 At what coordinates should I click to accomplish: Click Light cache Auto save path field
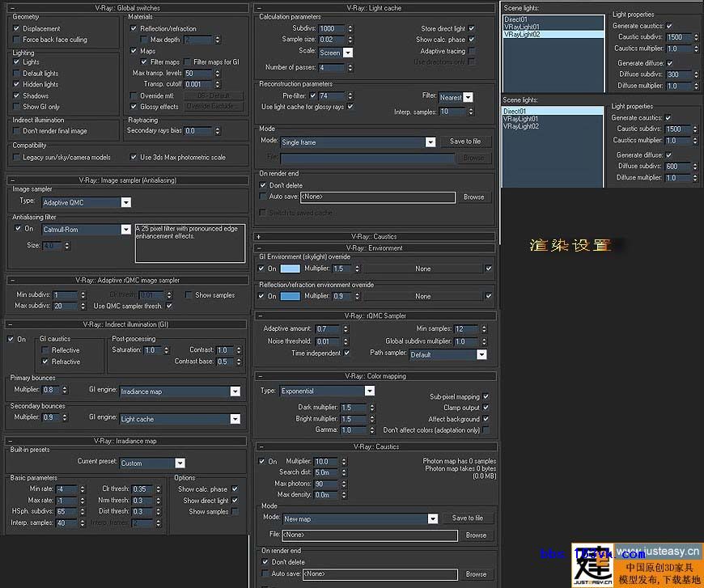377,197
